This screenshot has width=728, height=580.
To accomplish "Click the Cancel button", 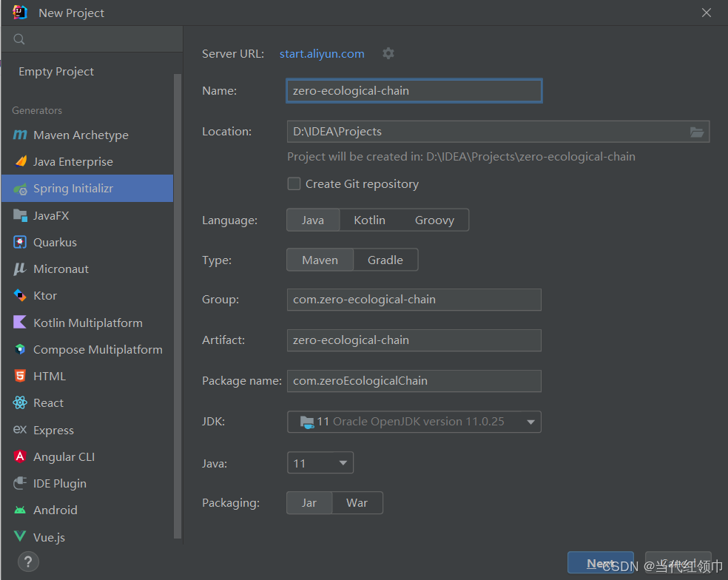I will coord(678,563).
